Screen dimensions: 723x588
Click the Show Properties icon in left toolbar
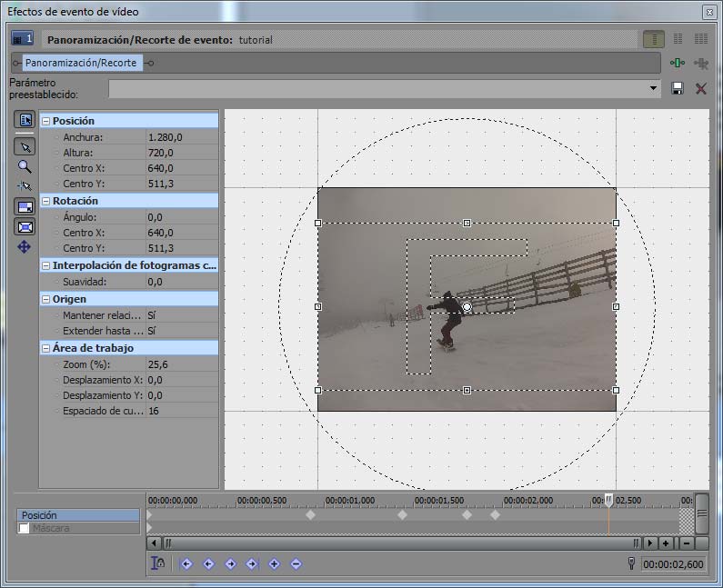click(25, 121)
